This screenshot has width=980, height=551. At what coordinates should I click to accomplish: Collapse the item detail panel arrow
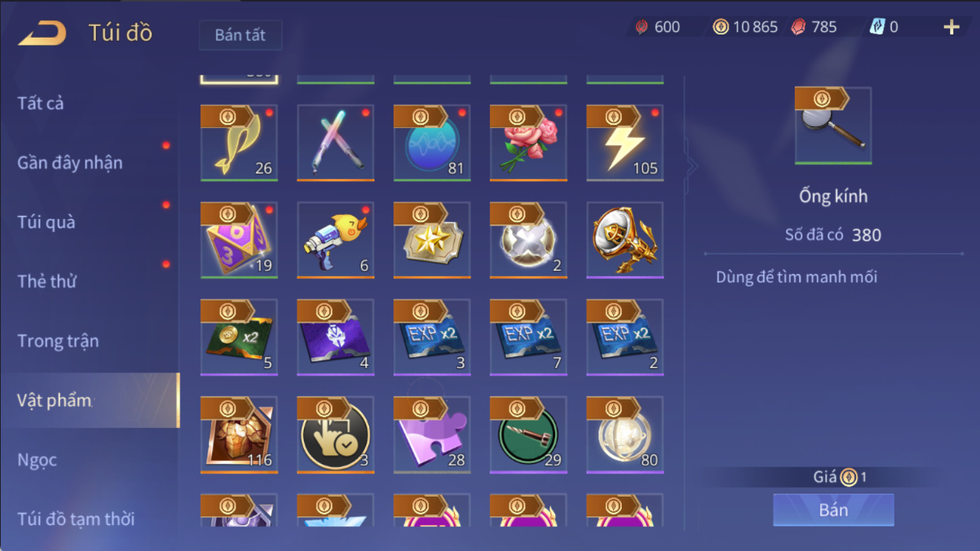pyautogui.click(x=691, y=166)
